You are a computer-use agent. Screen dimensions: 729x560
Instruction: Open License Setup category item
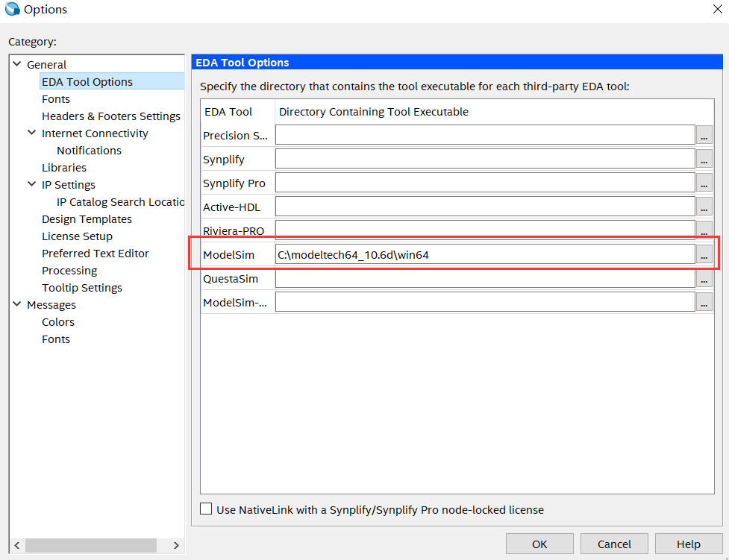click(77, 236)
